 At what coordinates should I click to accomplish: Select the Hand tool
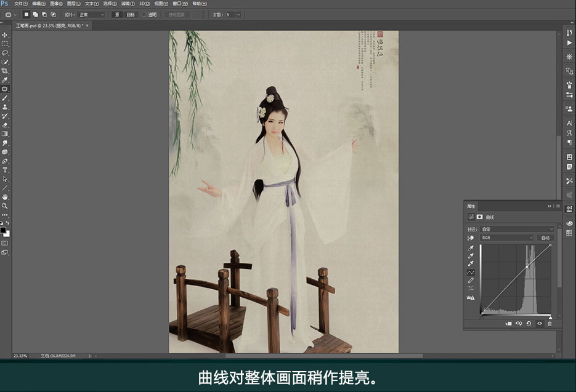pos(5,197)
